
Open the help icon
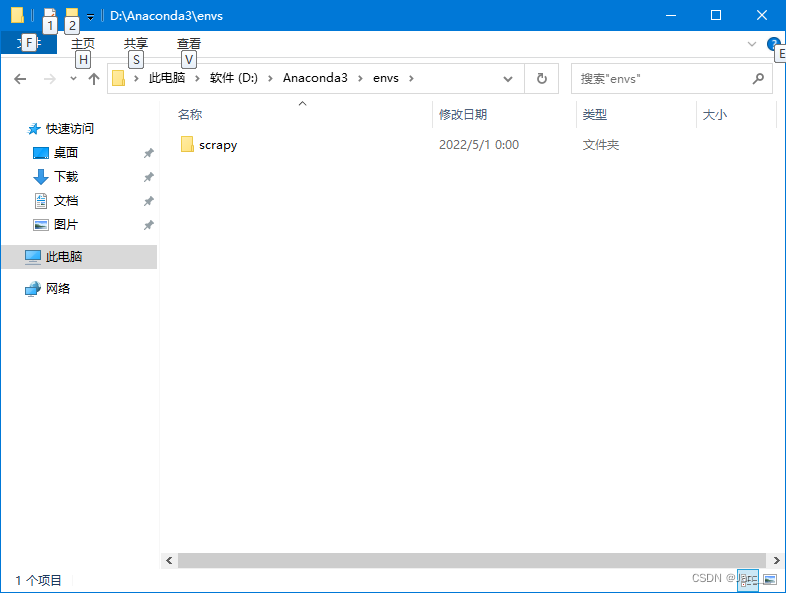[x=773, y=44]
